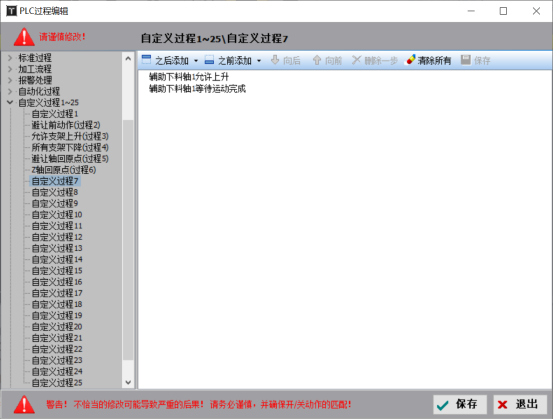
Task: Open the 之后添加 dropdown arrow
Action: click(x=196, y=61)
